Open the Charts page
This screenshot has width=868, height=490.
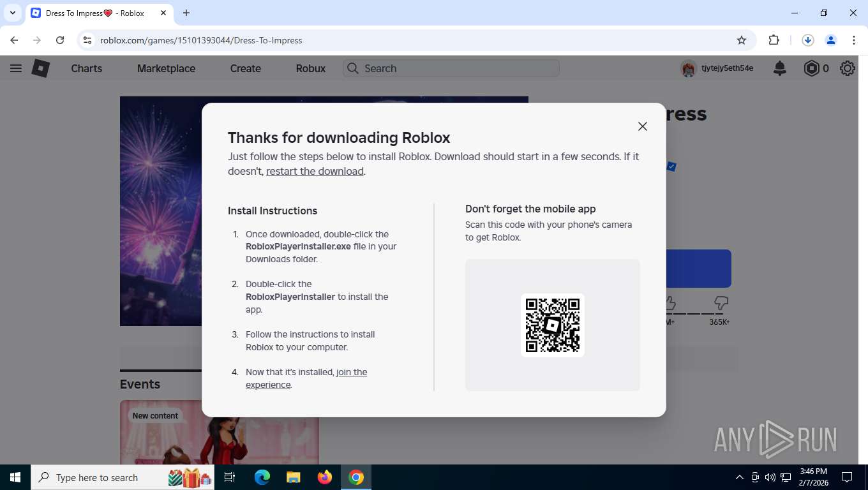click(x=86, y=68)
